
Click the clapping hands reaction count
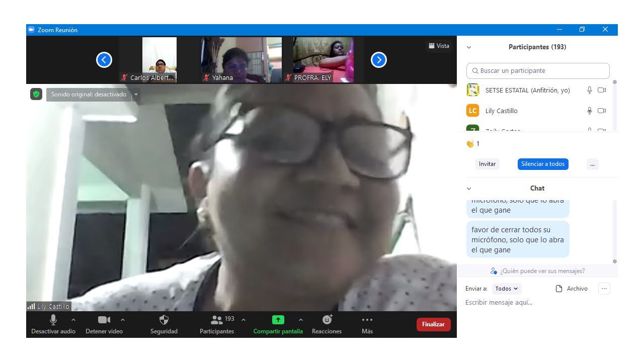473,144
